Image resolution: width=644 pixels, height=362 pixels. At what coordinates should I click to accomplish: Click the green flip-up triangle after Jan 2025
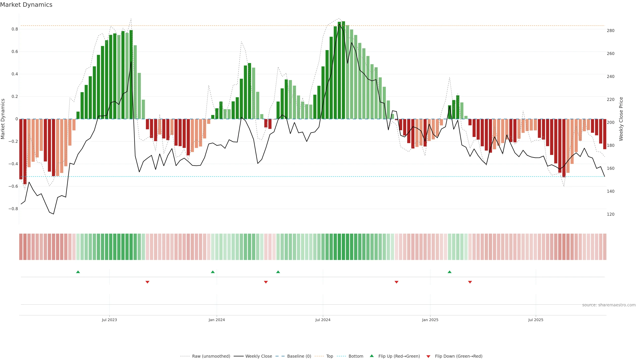(449, 272)
